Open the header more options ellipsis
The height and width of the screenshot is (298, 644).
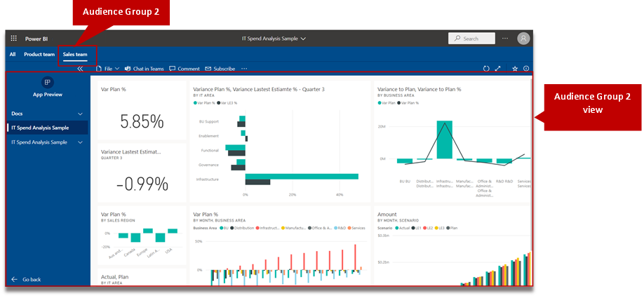click(x=505, y=39)
